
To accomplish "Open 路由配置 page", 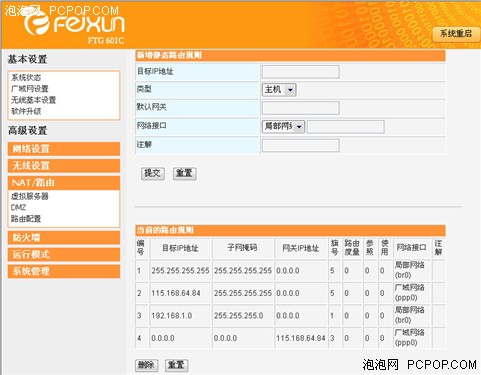I will tap(26, 219).
